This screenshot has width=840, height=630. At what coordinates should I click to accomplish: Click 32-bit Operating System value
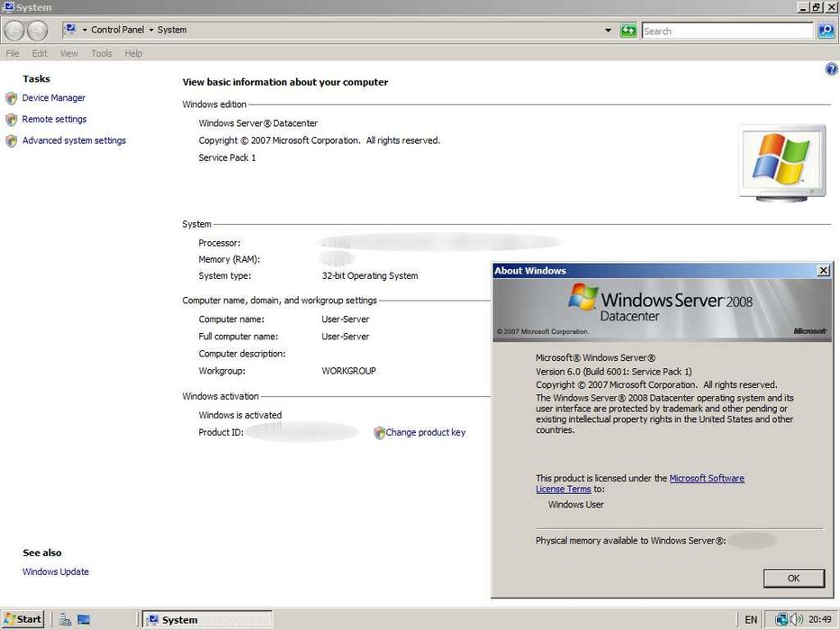pyautogui.click(x=370, y=276)
